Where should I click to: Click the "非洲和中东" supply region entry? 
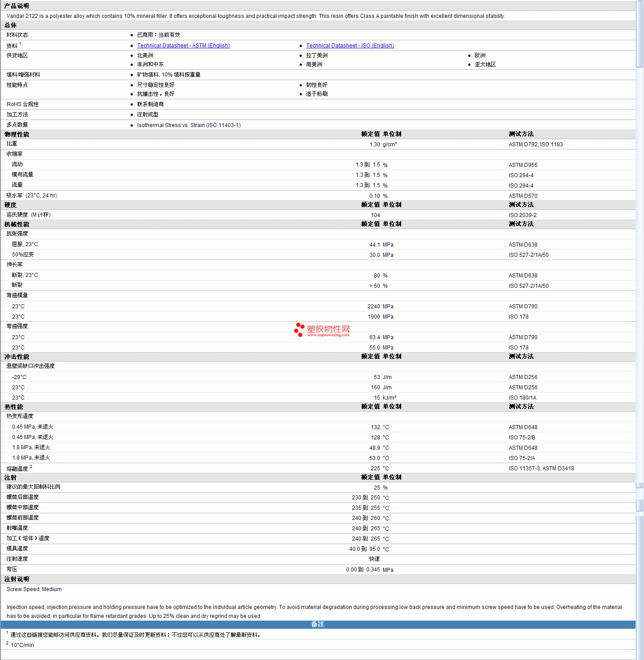(x=151, y=64)
